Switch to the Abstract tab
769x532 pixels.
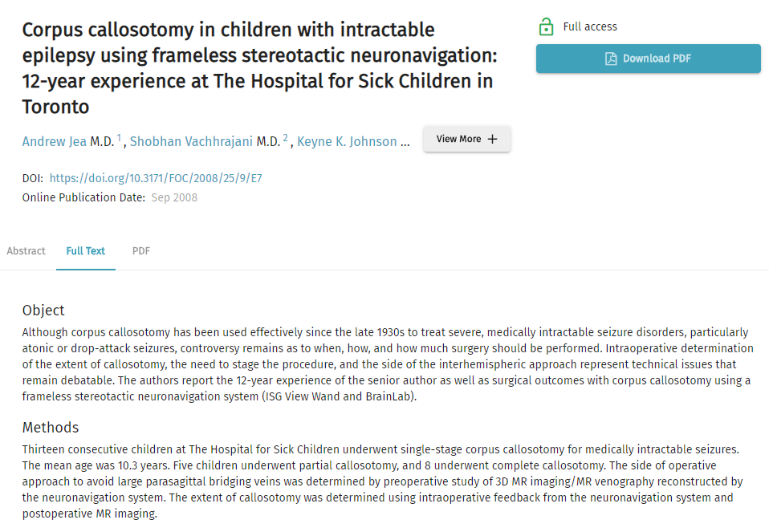tap(26, 251)
